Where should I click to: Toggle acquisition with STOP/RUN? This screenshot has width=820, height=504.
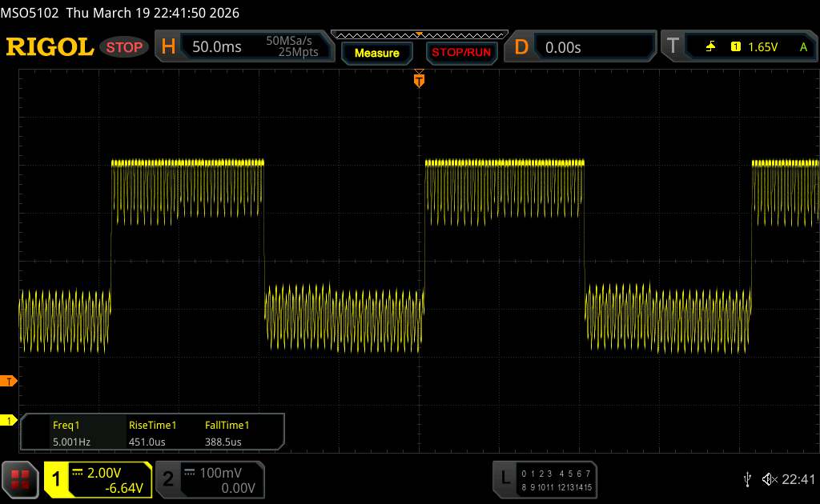[460, 53]
